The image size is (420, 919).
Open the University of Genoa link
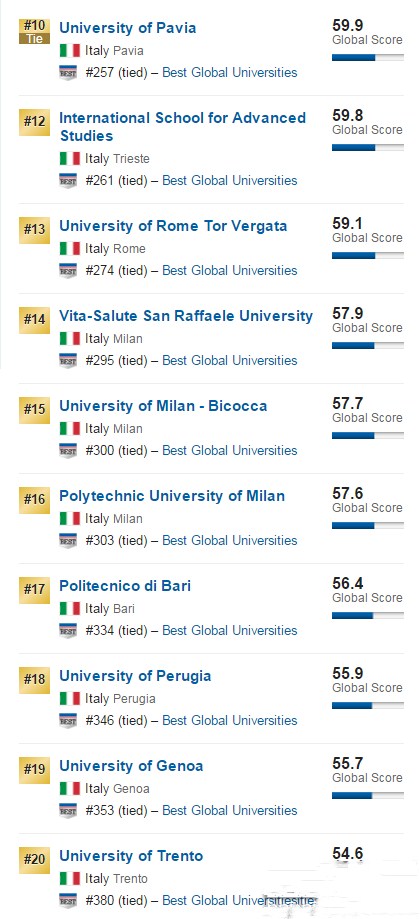click(x=131, y=766)
